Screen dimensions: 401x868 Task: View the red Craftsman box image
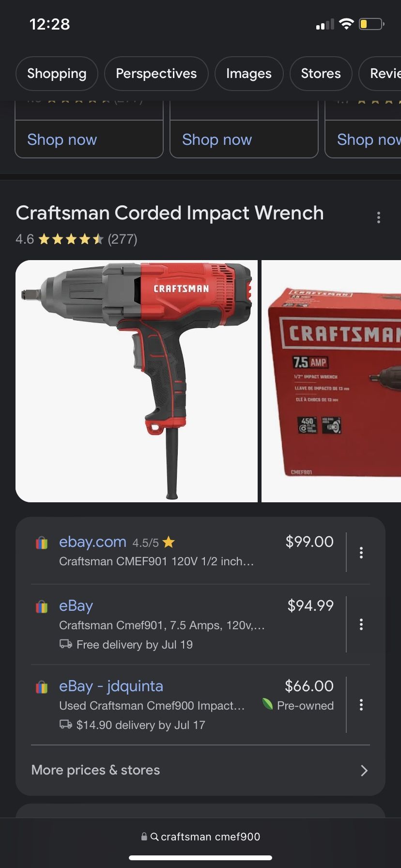[331, 381]
